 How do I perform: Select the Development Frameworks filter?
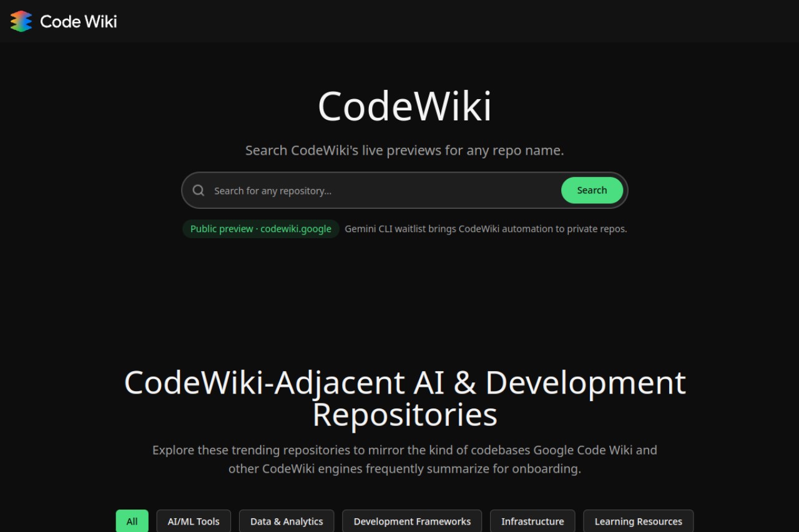click(412, 521)
